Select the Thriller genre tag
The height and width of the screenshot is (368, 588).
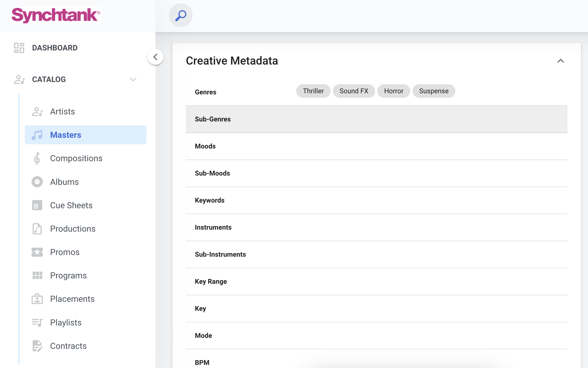pos(313,91)
